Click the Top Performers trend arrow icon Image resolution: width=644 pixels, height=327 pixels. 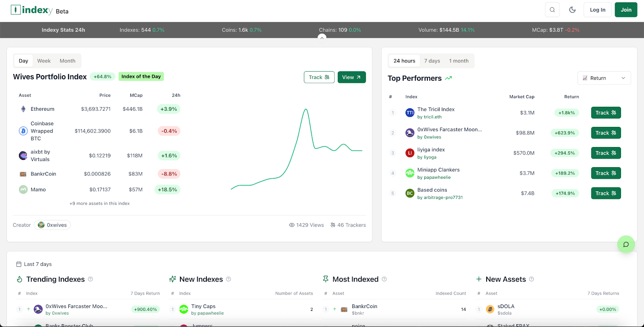point(448,78)
